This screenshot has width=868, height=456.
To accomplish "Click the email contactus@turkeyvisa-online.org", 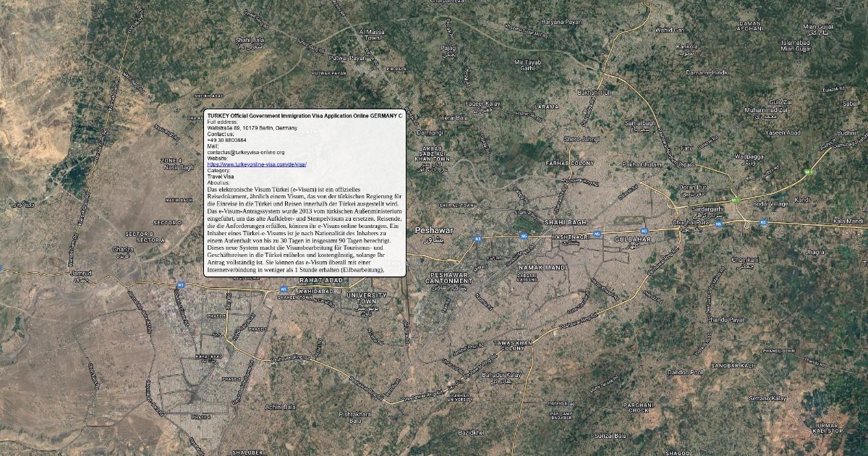I will point(246,153).
